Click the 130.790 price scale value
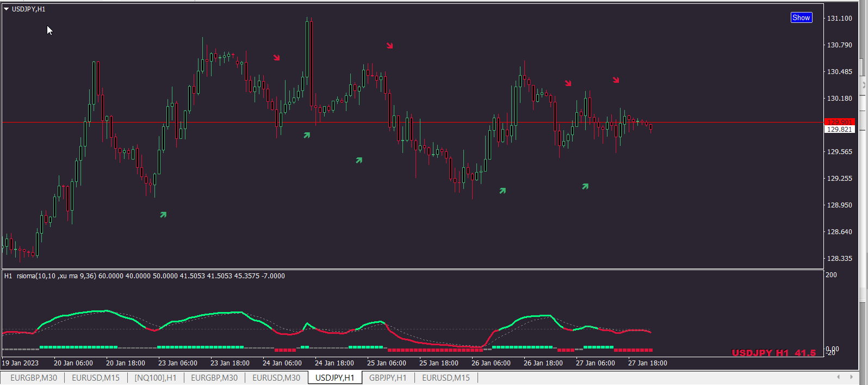 (839, 45)
